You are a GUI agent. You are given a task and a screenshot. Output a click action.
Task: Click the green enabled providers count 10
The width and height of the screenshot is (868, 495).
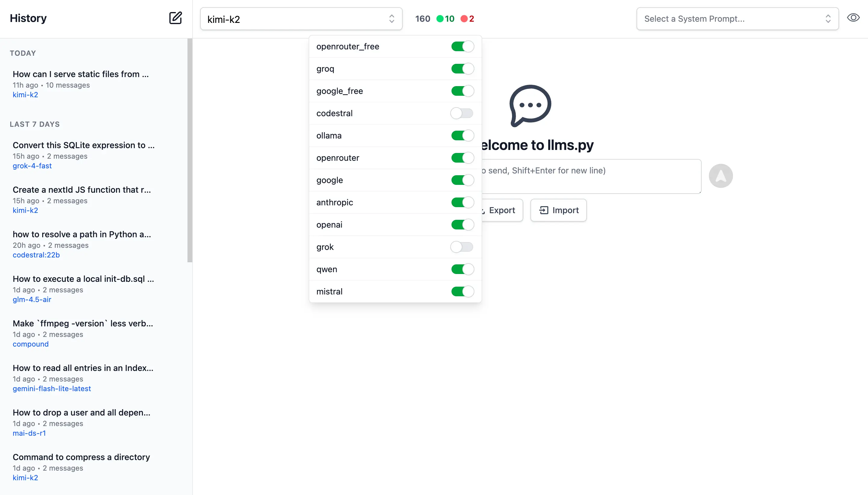point(445,19)
